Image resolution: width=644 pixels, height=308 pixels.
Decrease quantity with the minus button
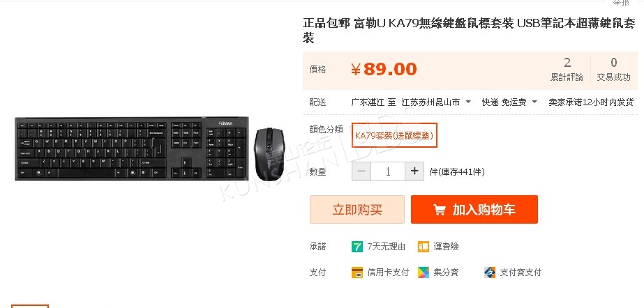[x=361, y=171]
